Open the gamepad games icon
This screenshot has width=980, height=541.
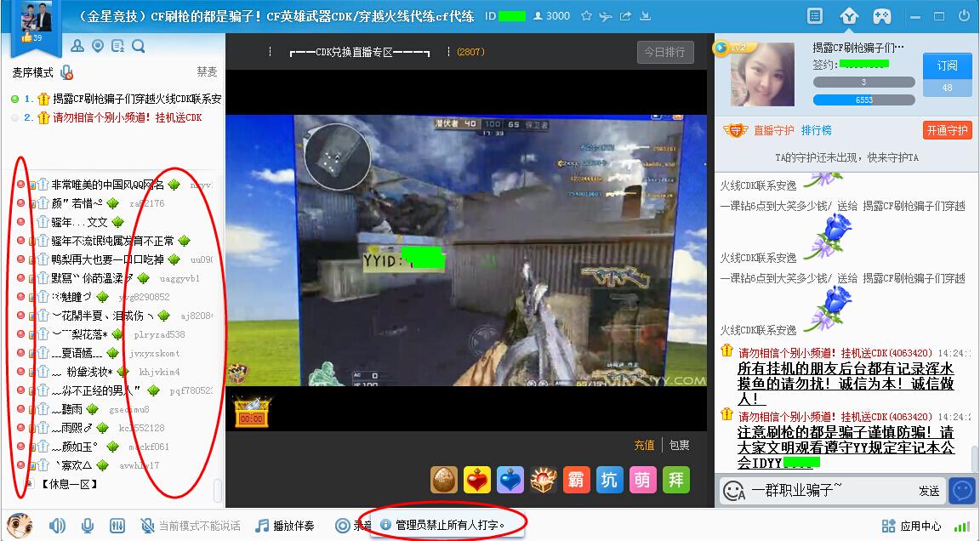click(x=882, y=16)
